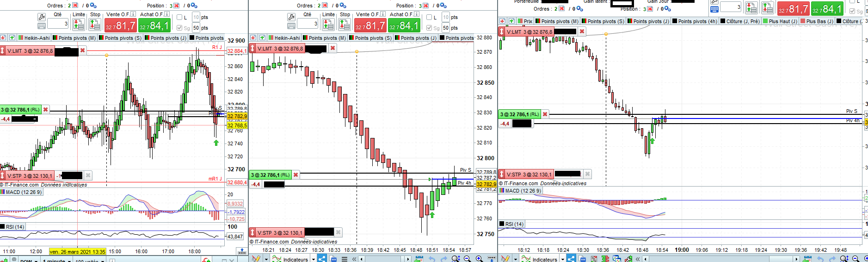
Task: Open Indicateurs dropdown arrow in right chart
Action: (x=563, y=259)
